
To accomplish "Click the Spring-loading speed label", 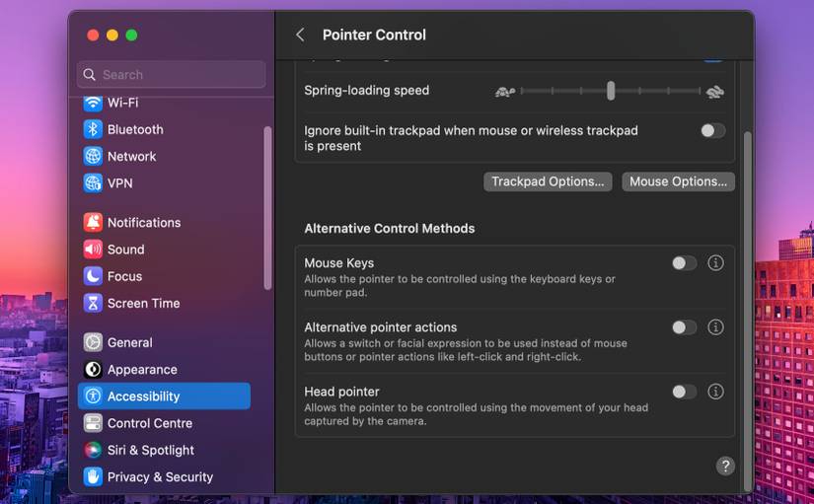I will [366, 91].
